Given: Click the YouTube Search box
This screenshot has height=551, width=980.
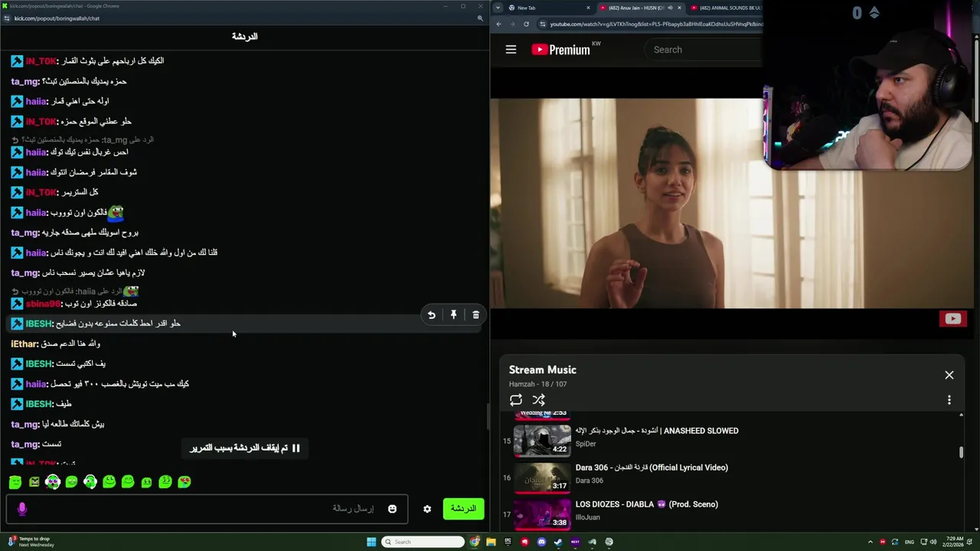Looking at the screenshot, I should click(704, 50).
